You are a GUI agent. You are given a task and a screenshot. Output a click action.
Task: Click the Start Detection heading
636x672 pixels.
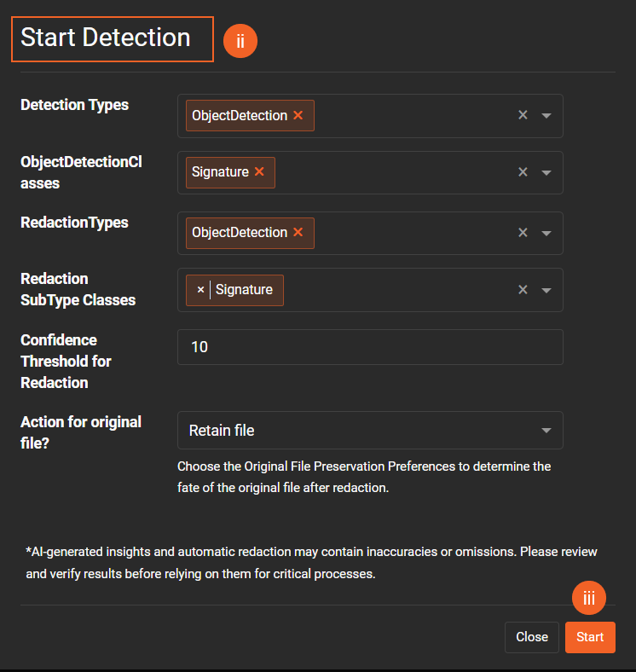tap(106, 38)
